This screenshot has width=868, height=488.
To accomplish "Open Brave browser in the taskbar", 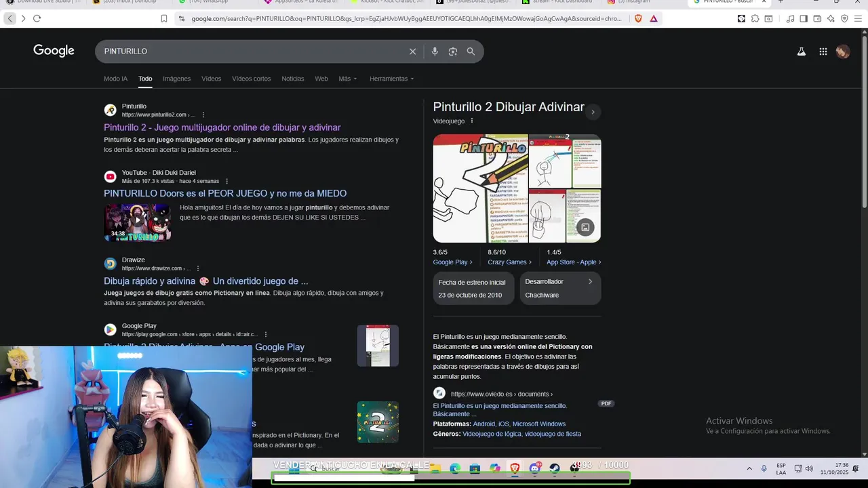I will click(515, 468).
